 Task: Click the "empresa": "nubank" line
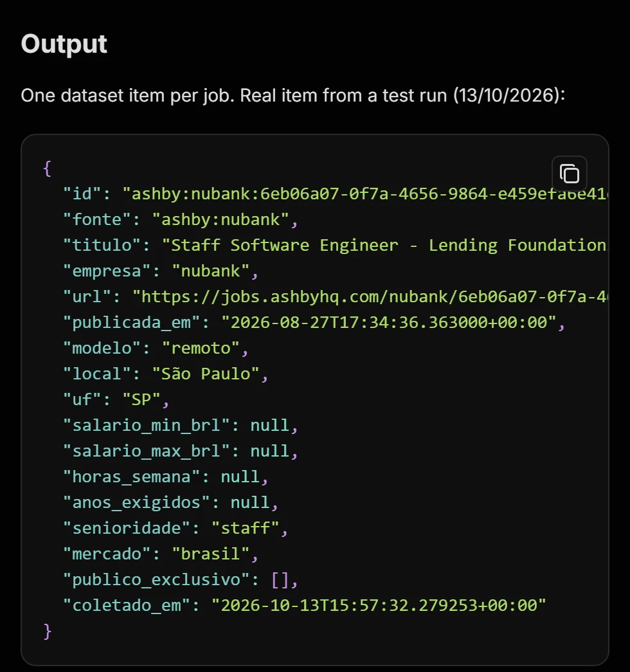[161, 271]
